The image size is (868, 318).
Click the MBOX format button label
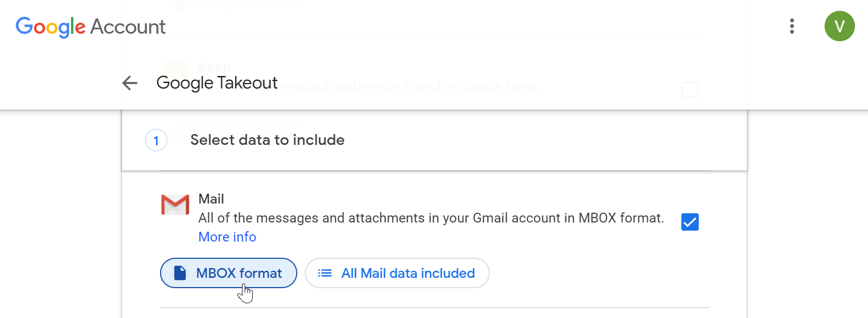(239, 273)
